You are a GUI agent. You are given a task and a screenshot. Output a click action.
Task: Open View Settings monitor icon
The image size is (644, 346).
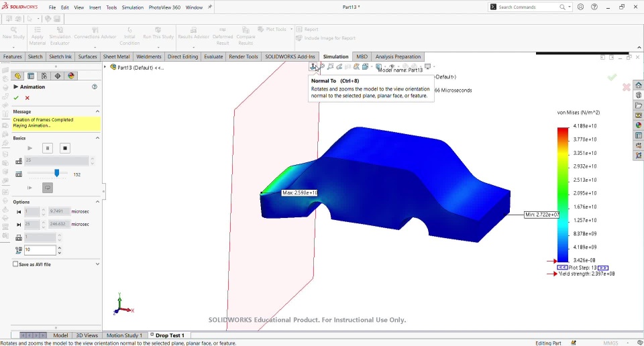click(427, 66)
